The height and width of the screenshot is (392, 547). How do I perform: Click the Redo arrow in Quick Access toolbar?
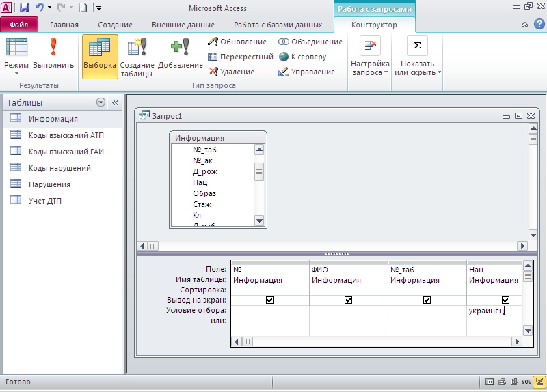coord(61,8)
